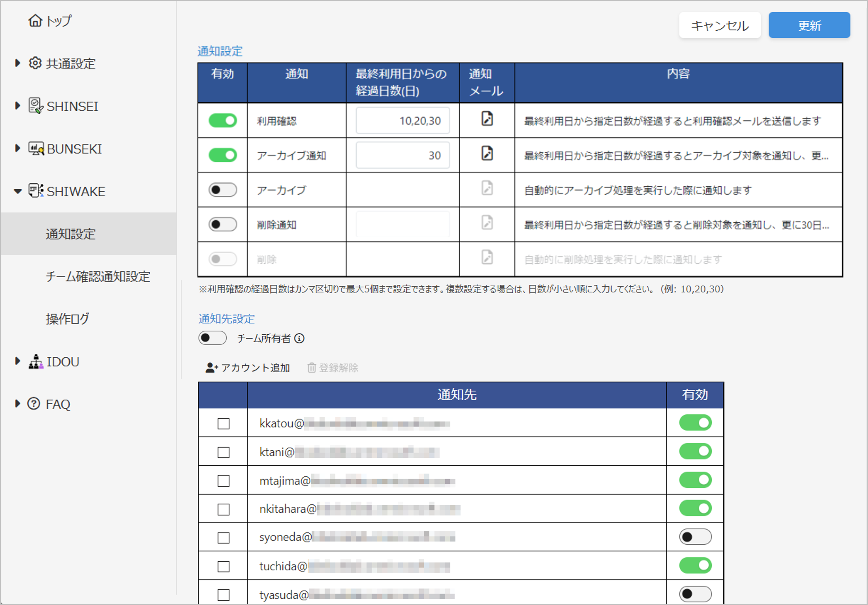Check the checkbox for kkatou account

pos(223,424)
